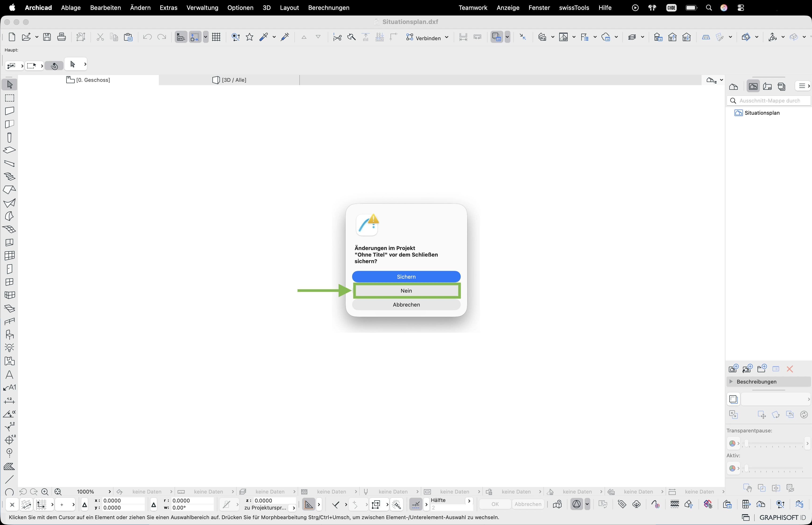Image resolution: width=812 pixels, height=525 pixels.
Task: Select the Stair tool in toolbox
Action: click(10, 176)
